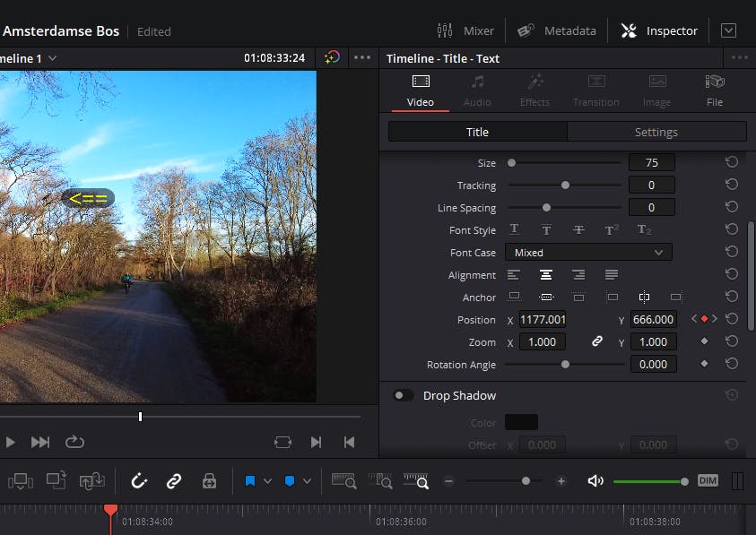This screenshot has height=535, width=756.
Task: Click the Tracking slider handle
Action: [565, 186]
